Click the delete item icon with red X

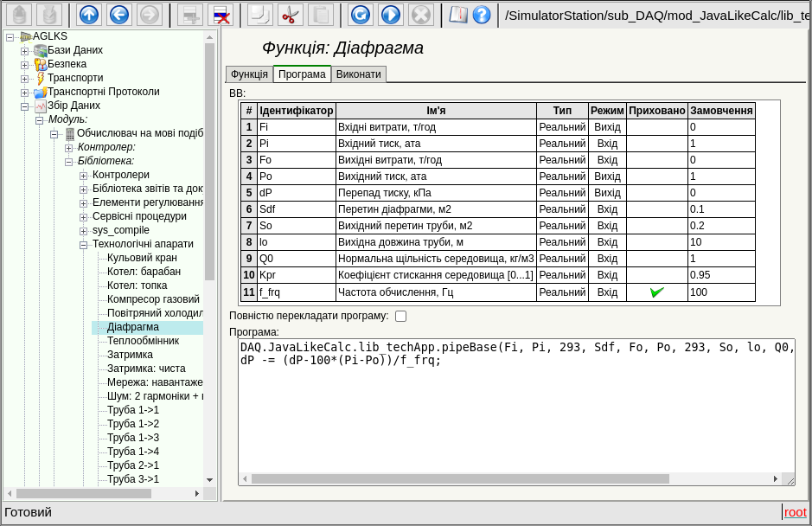221,15
